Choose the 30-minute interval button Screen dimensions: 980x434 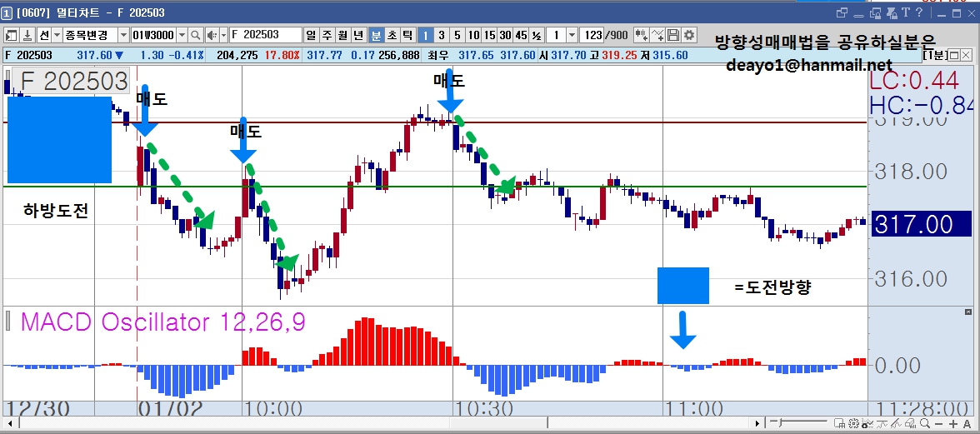point(505,35)
